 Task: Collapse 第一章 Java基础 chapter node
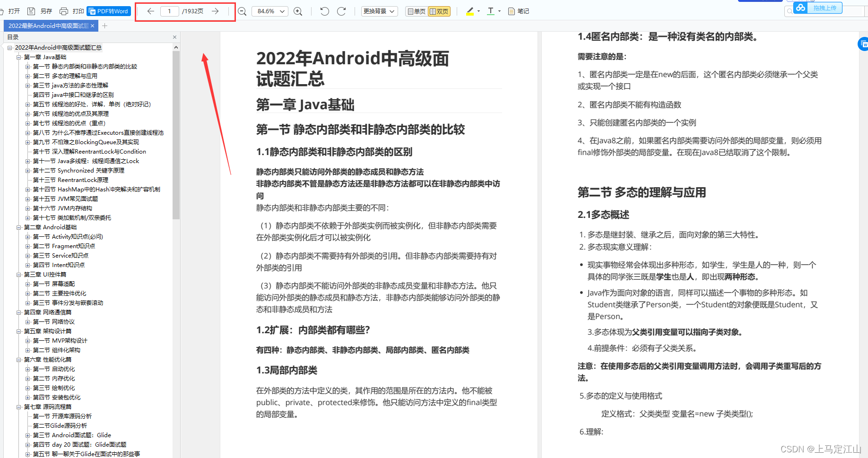point(19,57)
